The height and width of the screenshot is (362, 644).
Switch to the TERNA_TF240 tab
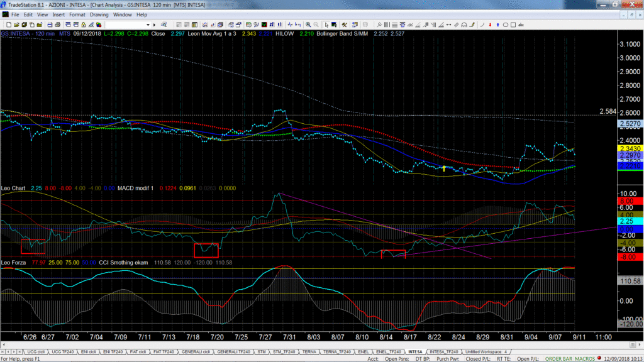click(337, 352)
